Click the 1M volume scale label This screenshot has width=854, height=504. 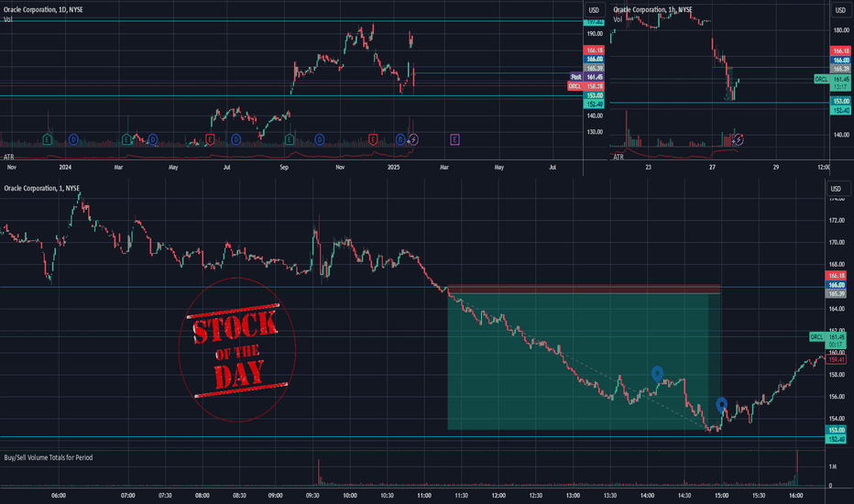pos(833,466)
